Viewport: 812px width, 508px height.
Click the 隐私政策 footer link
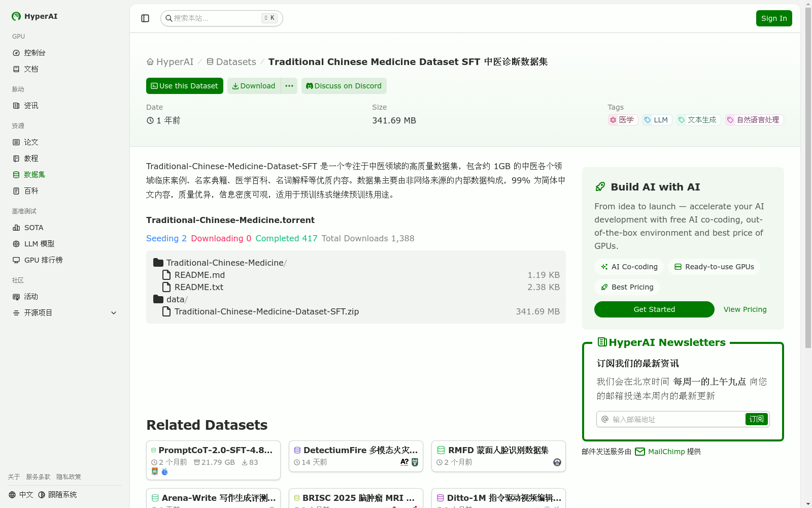(x=69, y=477)
